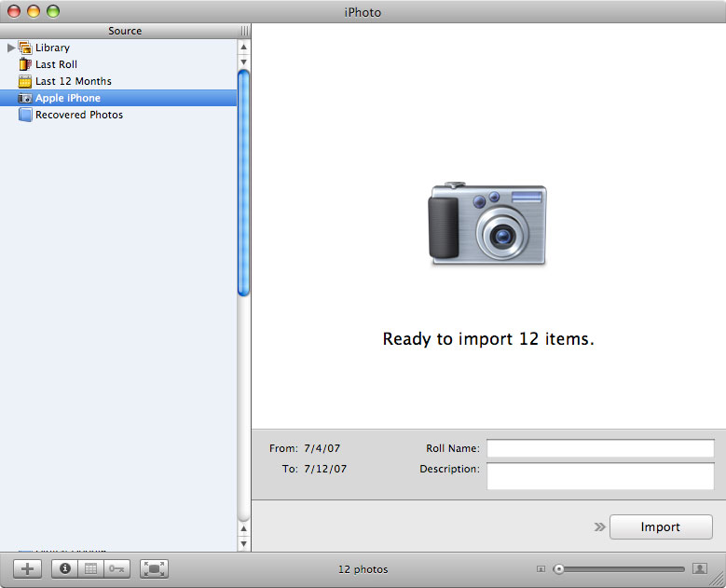Click the Recovered Photos album icon
726x588 pixels.
25,115
